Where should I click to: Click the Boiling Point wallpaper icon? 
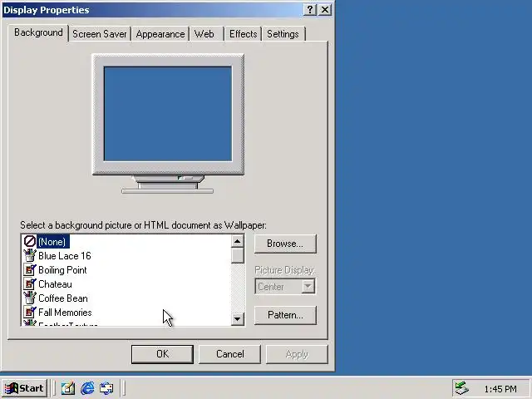(30, 269)
